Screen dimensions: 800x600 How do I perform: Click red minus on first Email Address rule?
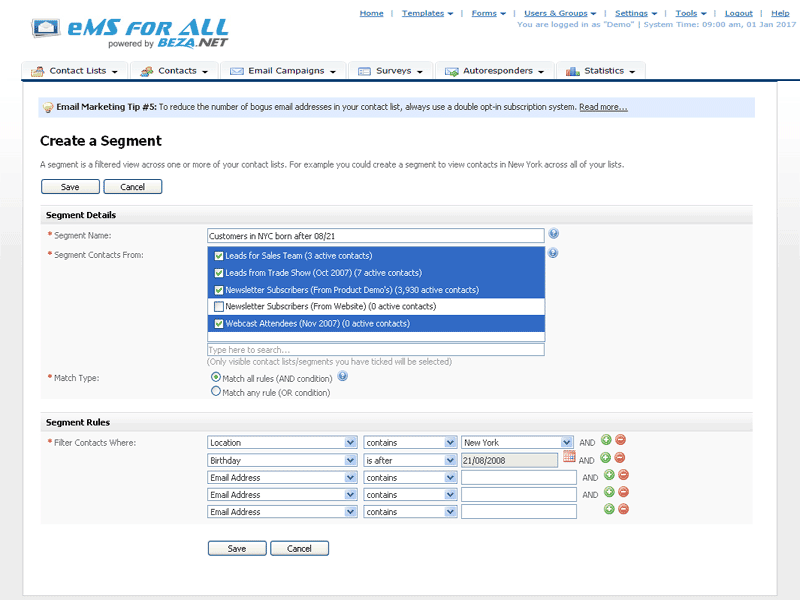(623, 475)
